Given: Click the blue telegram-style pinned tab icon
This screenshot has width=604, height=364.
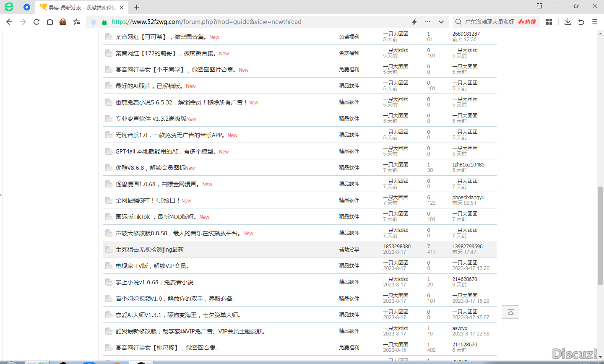Looking at the screenshot, I should tap(27, 7).
